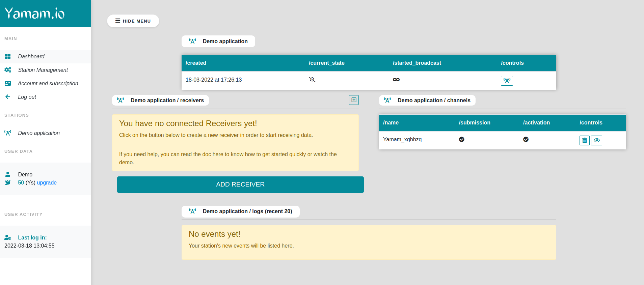This screenshot has height=285, width=644.
Task: Click the Last log in label
Action: pos(32,237)
